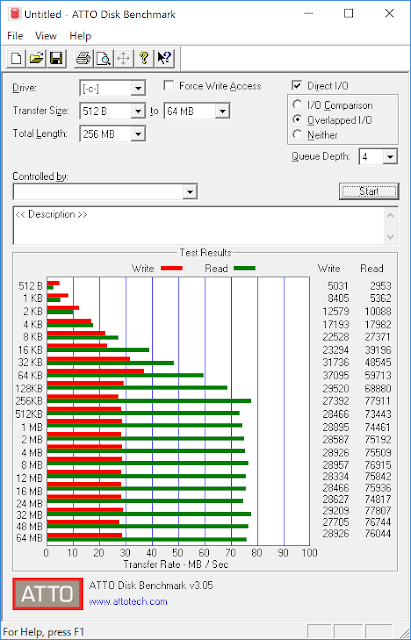
Task: Select the I/O Comparison radio button
Action: [x=298, y=105]
